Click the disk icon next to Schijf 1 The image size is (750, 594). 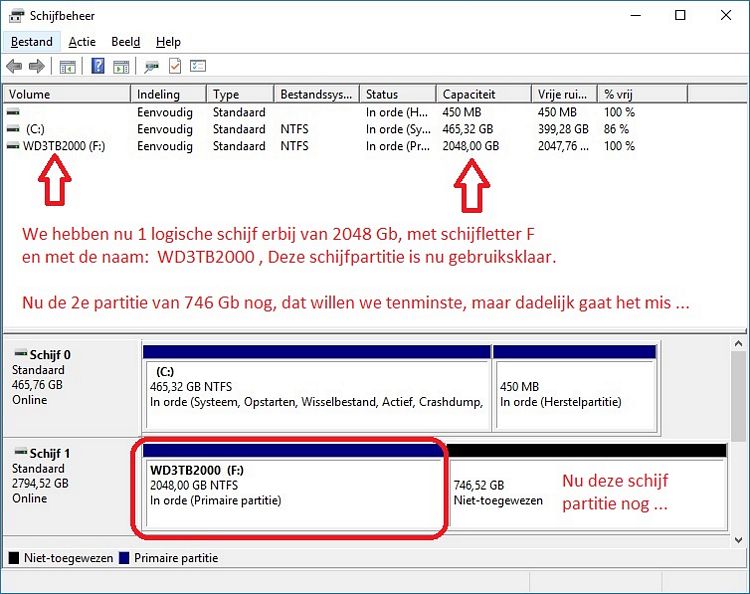[21, 452]
